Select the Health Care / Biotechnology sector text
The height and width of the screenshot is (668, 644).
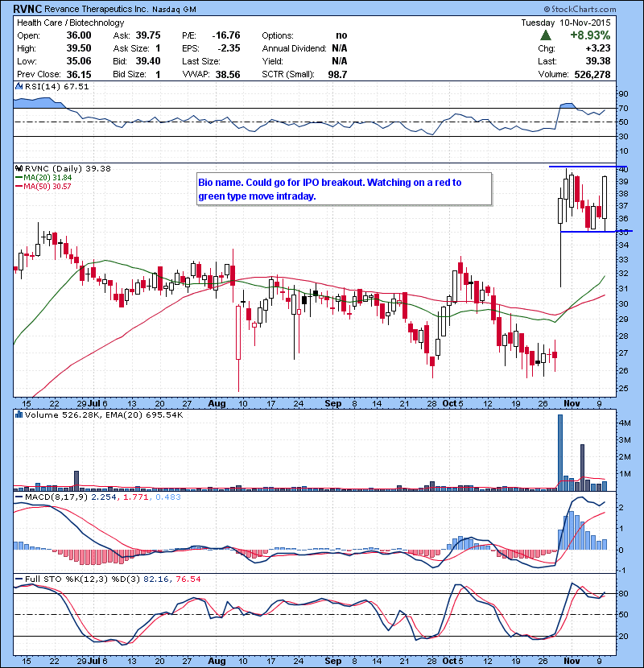tap(70, 23)
